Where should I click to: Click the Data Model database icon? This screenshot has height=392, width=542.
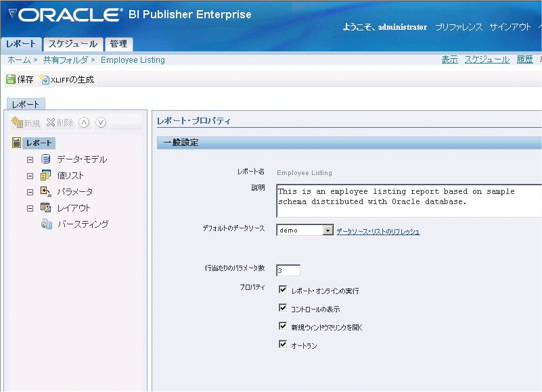tap(45, 159)
